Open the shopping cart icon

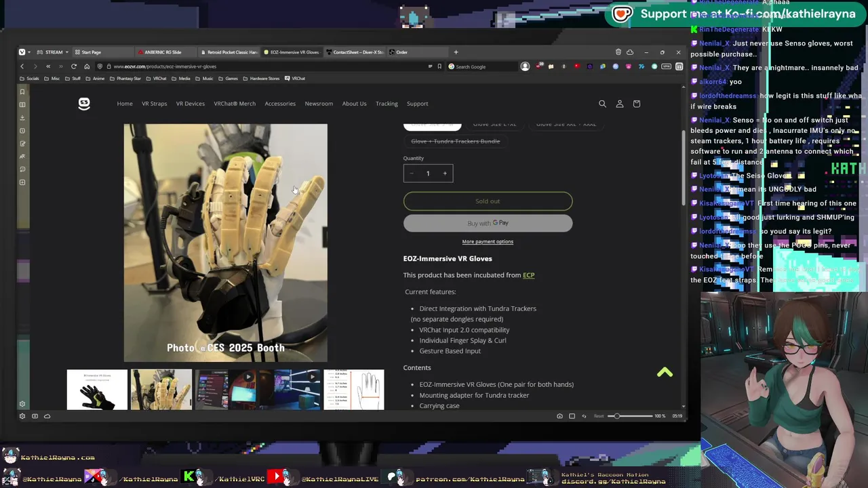tap(636, 104)
